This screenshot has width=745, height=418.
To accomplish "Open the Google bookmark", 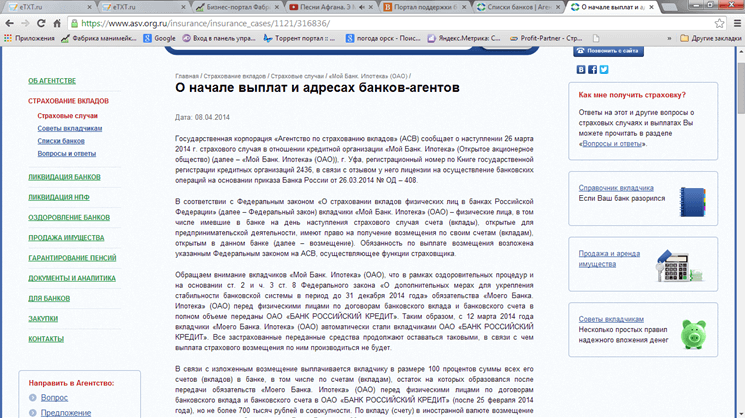I will coord(160,38).
